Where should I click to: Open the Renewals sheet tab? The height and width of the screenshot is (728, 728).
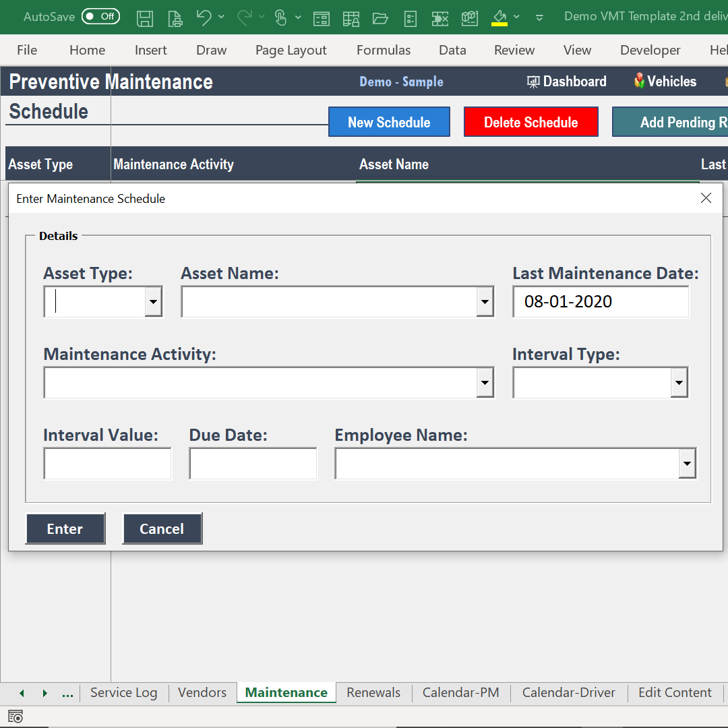pos(373,692)
